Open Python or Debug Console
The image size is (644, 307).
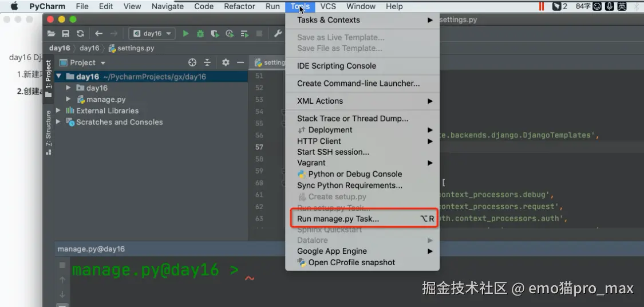coord(362,174)
